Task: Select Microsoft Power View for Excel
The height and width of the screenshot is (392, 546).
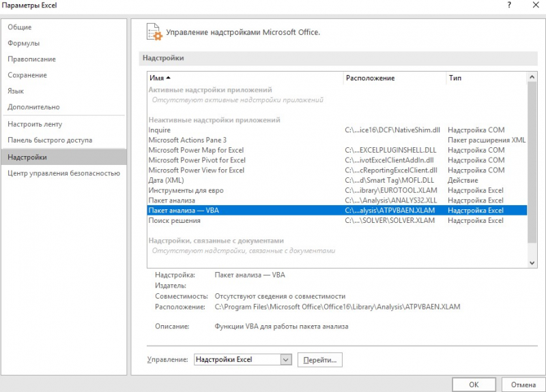Action: (x=337, y=170)
